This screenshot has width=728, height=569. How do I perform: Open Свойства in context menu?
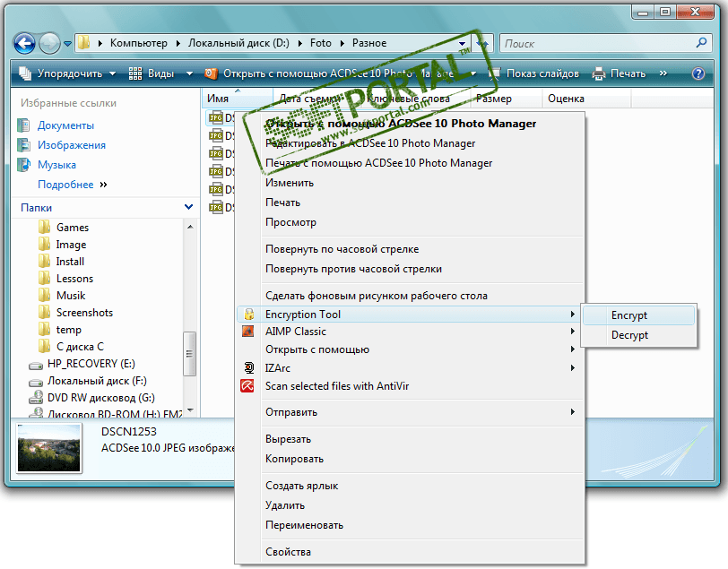(x=288, y=552)
